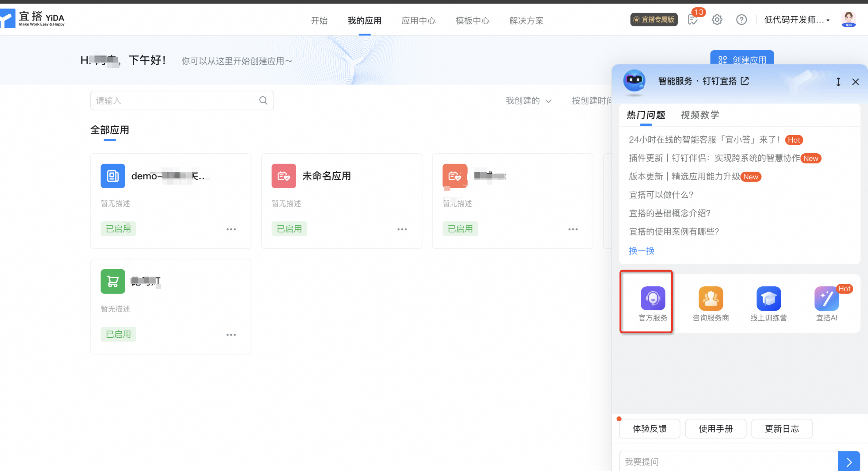868x471 pixels.
Task: Click the 体验反馈 button
Action: pyautogui.click(x=650, y=429)
